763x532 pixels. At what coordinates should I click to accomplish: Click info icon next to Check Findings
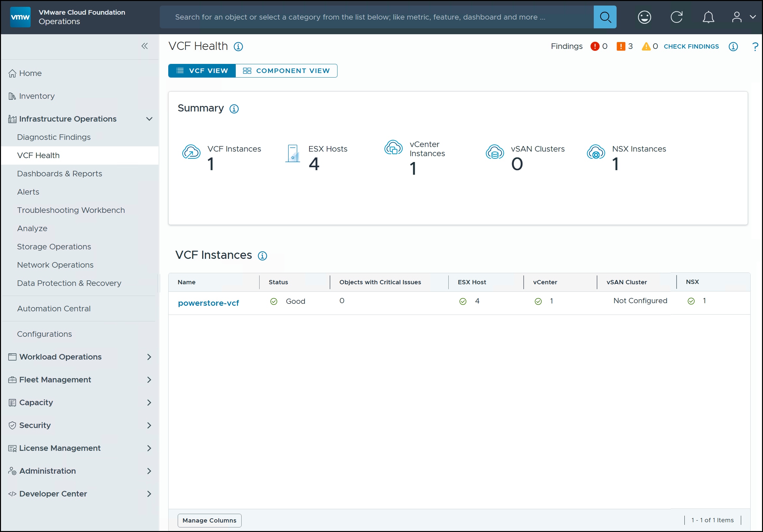[x=733, y=47]
